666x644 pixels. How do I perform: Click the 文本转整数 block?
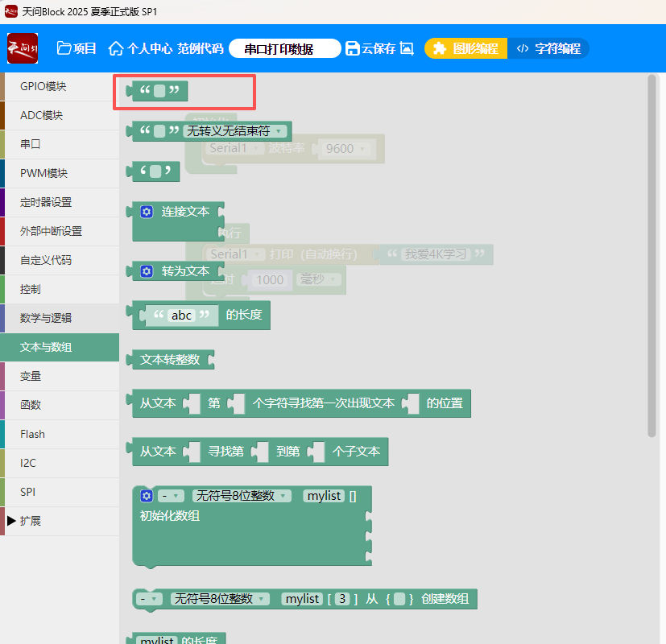(170, 360)
